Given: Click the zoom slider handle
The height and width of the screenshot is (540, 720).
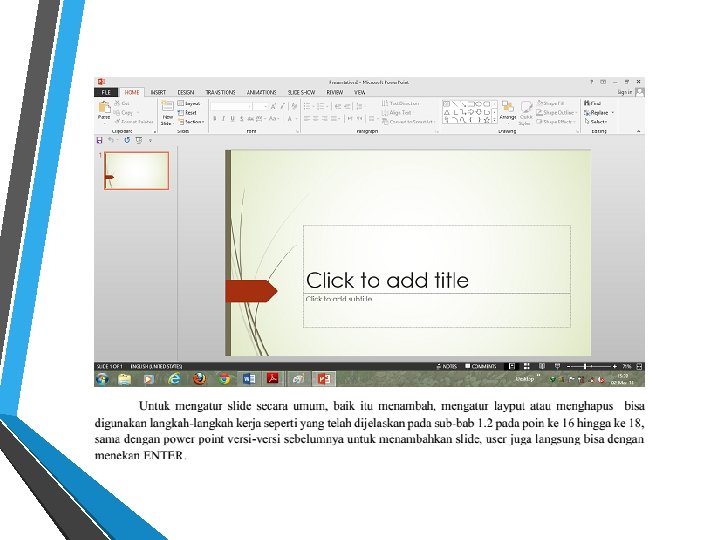Looking at the screenshot, I should [585, 366].
